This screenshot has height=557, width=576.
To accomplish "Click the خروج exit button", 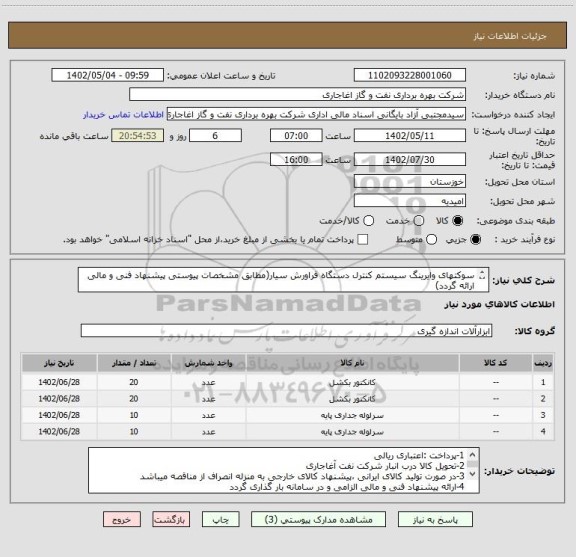I will point(122,520).
